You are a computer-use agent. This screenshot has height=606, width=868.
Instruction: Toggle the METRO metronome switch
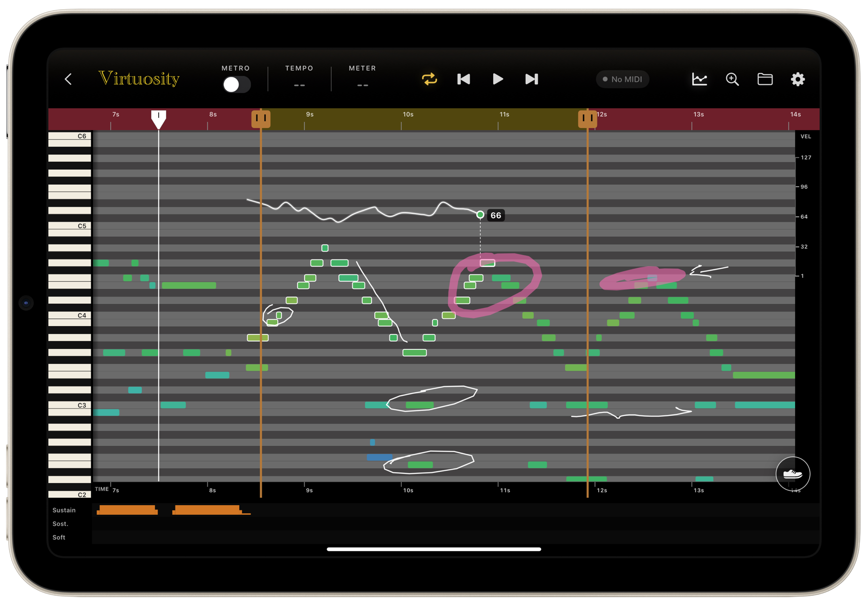pyautogui.click(x=236, y=84)
